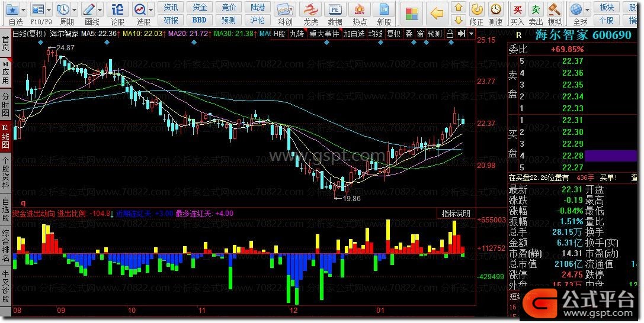Go back with the yellow left arrow
Image resolution: width=644 pixels, height=323 pixels.
[437, 14]
